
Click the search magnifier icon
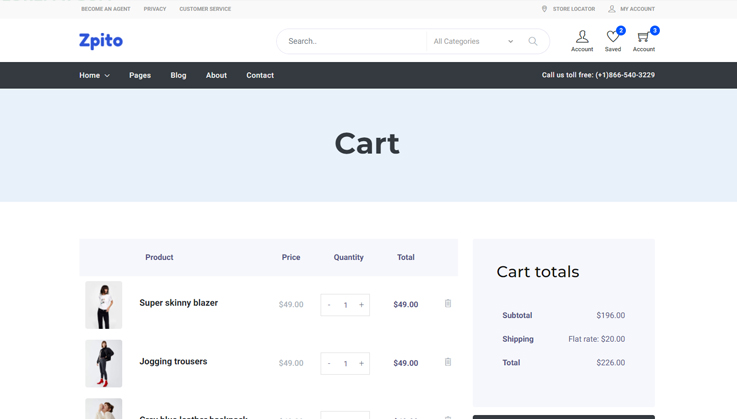click(533, 41)
